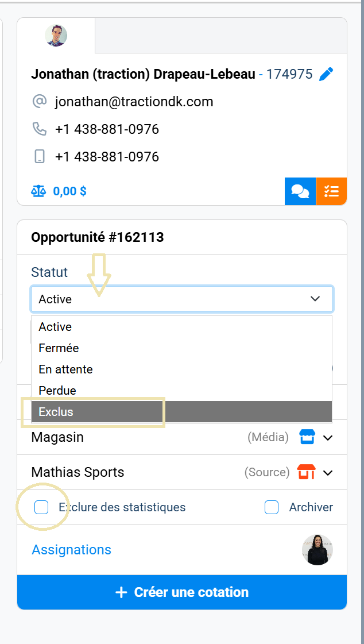Check the Archiver checkbox

272,507
